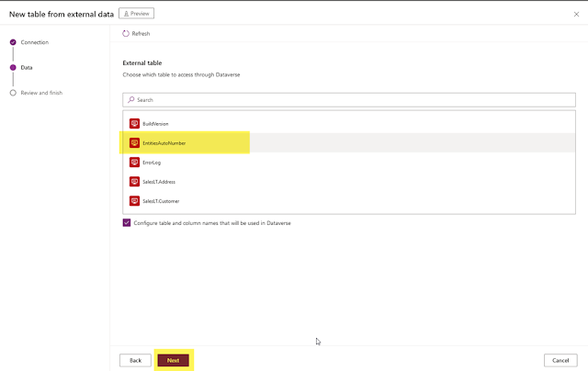
Task: Select EntitiesAutoNumber table name
Action: [164, 143]
